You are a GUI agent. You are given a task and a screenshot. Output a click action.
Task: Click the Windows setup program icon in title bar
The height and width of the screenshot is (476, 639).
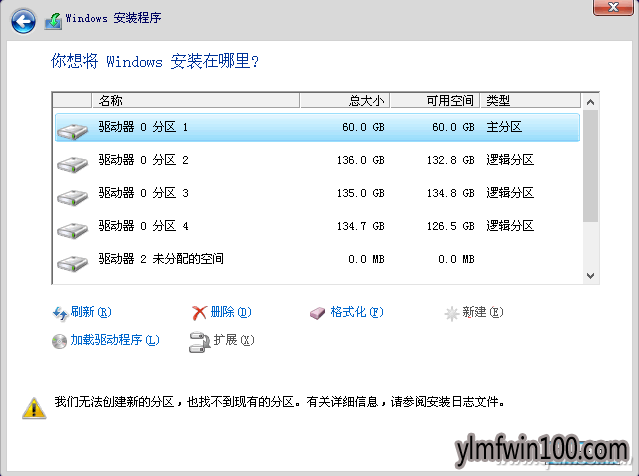pos(53,20)
